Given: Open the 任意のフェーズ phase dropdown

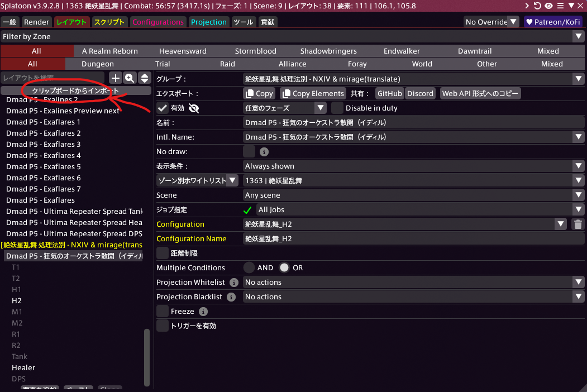Looking at the screenshot, I should (x=284, y=108).
